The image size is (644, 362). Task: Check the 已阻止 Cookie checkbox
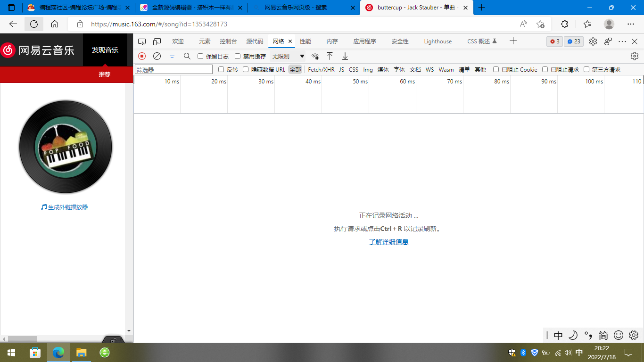pyautogui.click(x=496, y=69)
